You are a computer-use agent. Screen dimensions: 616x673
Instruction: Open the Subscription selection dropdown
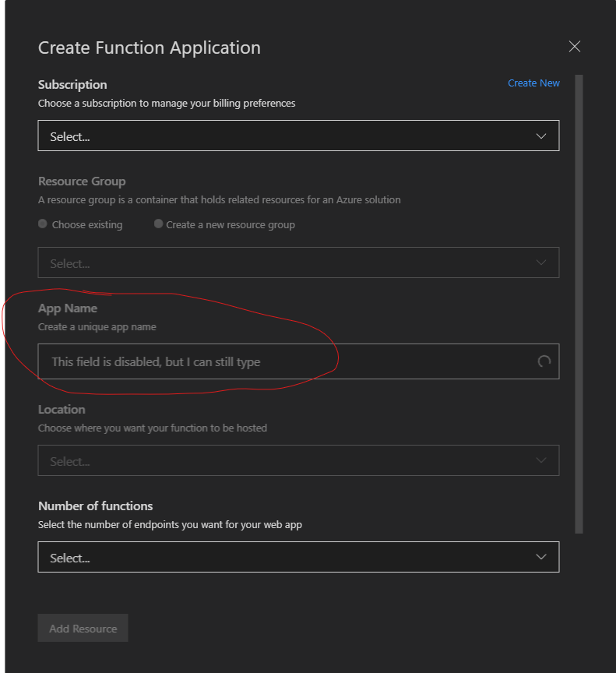click(298, 136)
